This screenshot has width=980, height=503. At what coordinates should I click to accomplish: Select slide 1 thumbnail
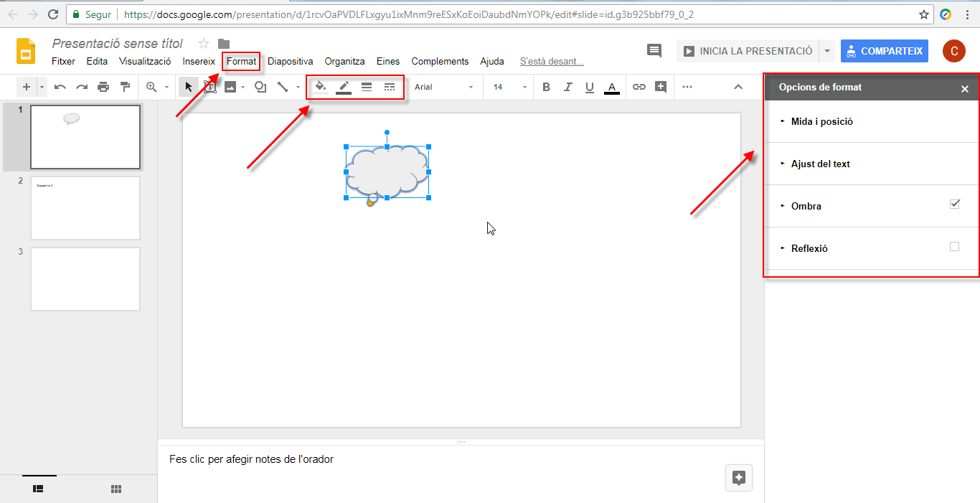coord(85,137)
